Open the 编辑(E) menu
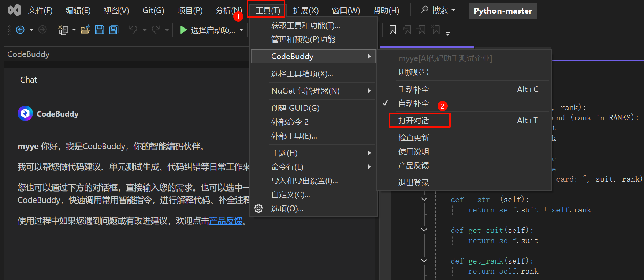This screenshot has height=280, width=644. [78, 10]
